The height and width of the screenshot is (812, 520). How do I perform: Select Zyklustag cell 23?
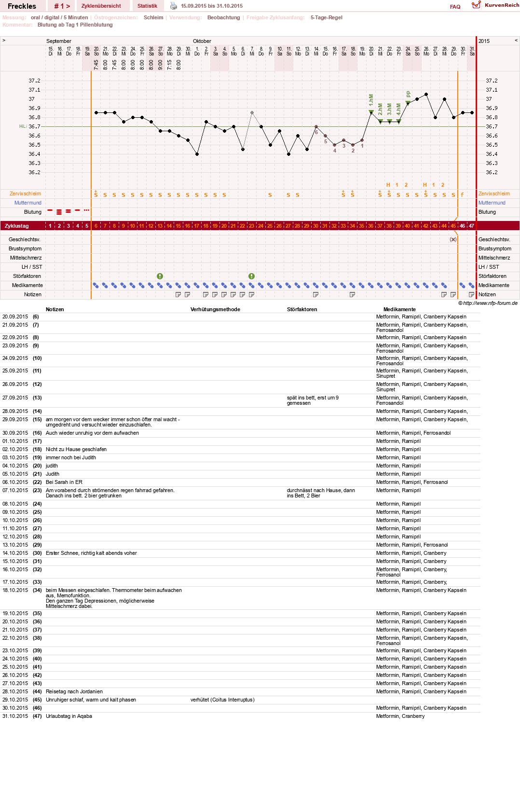251,226
